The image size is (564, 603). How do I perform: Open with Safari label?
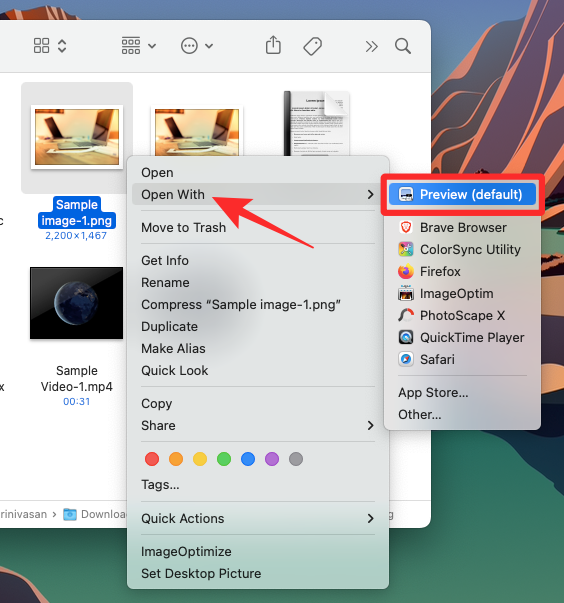[437, 359]
